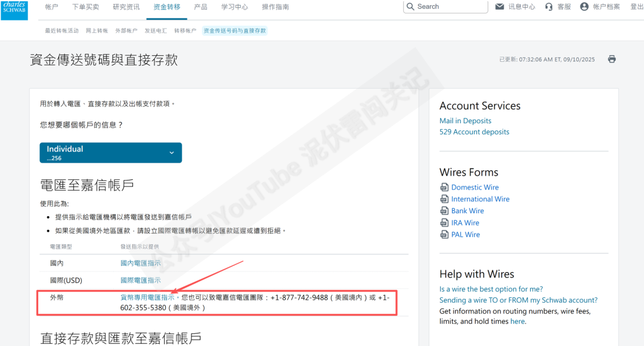
Task: Click the PAL Wire link
Action: click(x=466, y=234)
